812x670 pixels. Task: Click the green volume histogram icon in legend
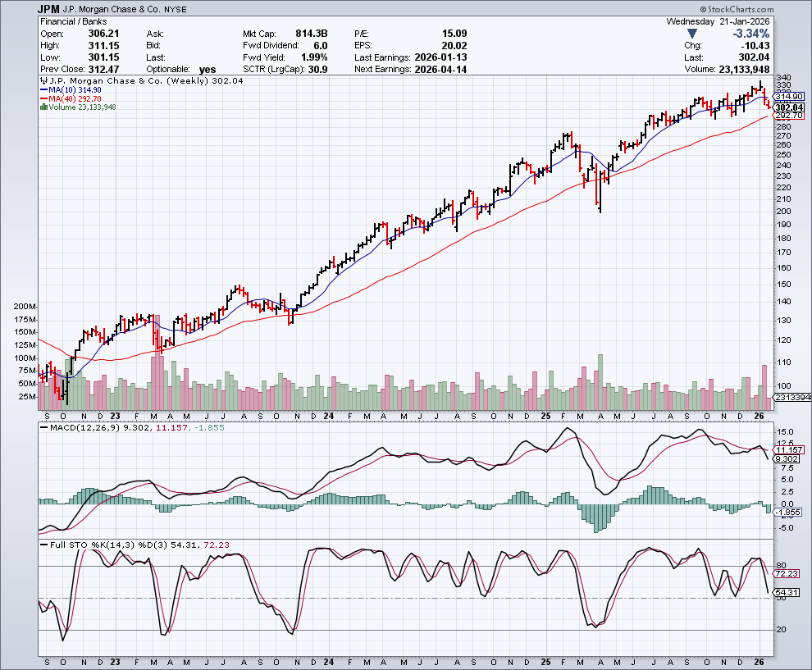44,107
